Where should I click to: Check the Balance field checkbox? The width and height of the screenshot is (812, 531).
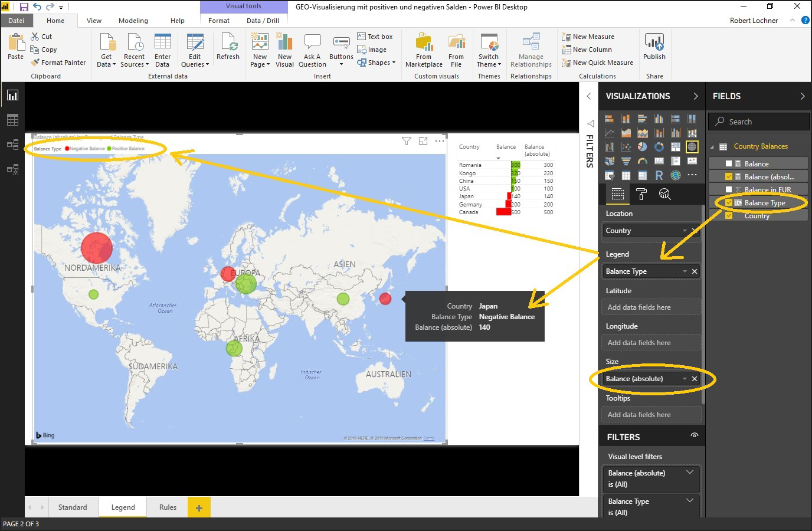(x=729, y=164)
